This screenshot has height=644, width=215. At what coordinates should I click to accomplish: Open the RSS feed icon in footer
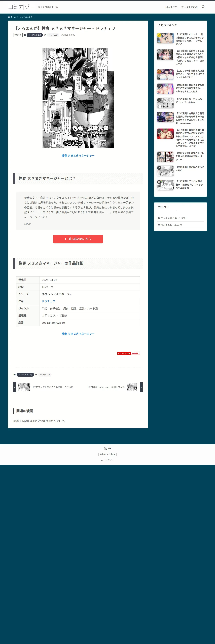[105, 449]
